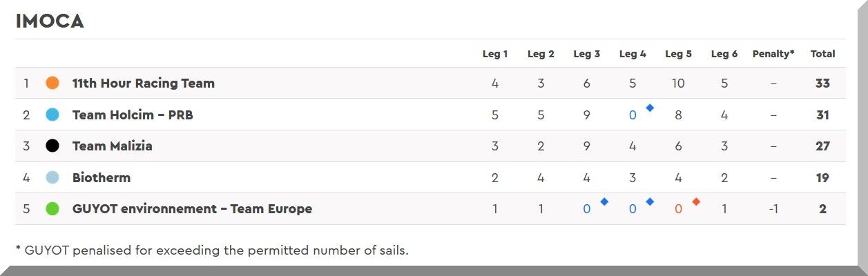
Task: Click the Total column header
Action: tap(822, 54)
